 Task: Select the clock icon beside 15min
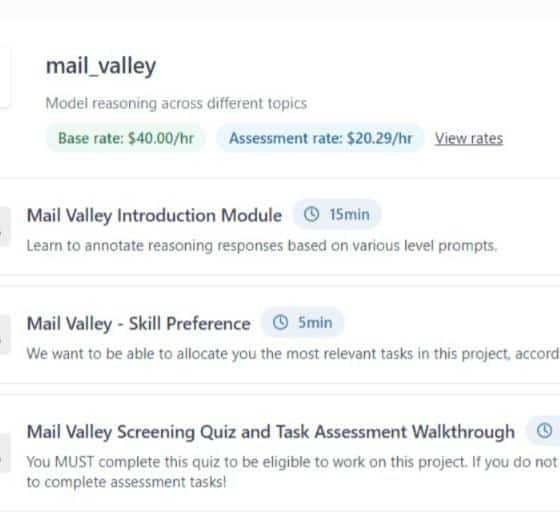tap(311, 215)
